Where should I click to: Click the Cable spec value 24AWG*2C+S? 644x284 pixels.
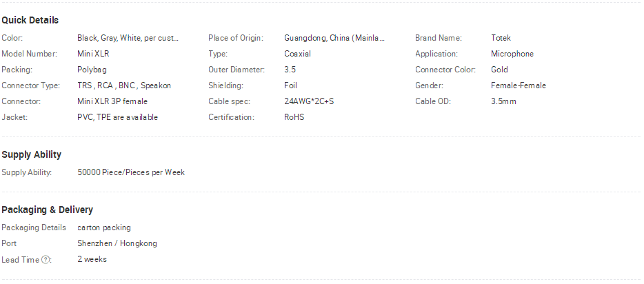coord(309,101)
